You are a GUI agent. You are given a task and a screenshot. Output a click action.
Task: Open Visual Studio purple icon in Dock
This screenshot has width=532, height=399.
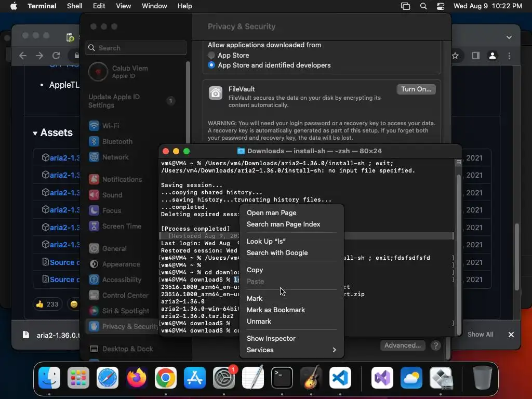tap(382, 378)
